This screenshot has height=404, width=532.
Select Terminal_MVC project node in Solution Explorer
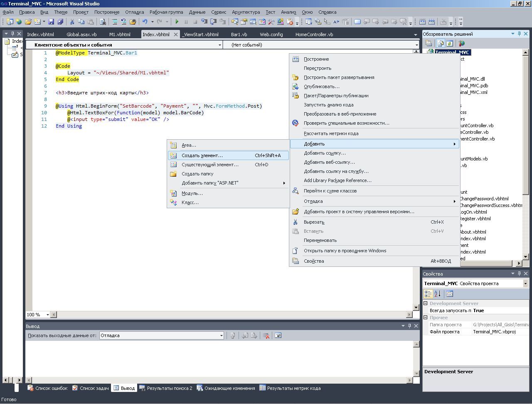click(x=453, y=52)
